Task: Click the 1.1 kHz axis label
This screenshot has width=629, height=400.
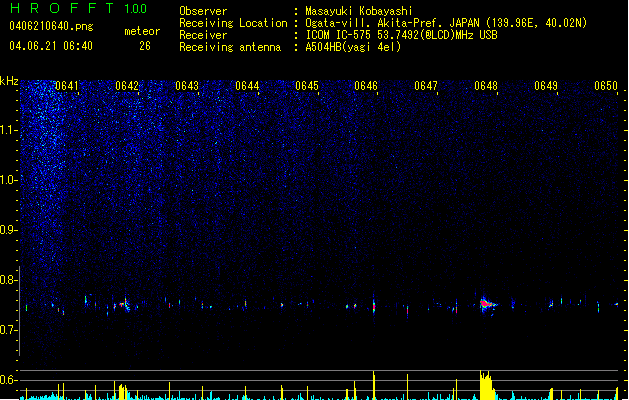Action: click(x=8, y=130)
